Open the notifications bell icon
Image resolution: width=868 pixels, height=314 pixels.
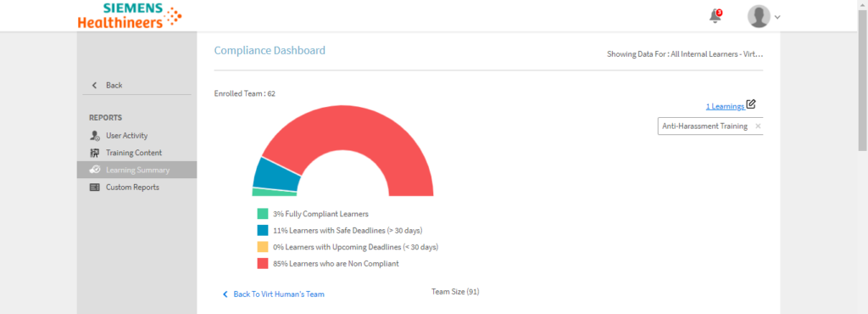coord(715,16)
